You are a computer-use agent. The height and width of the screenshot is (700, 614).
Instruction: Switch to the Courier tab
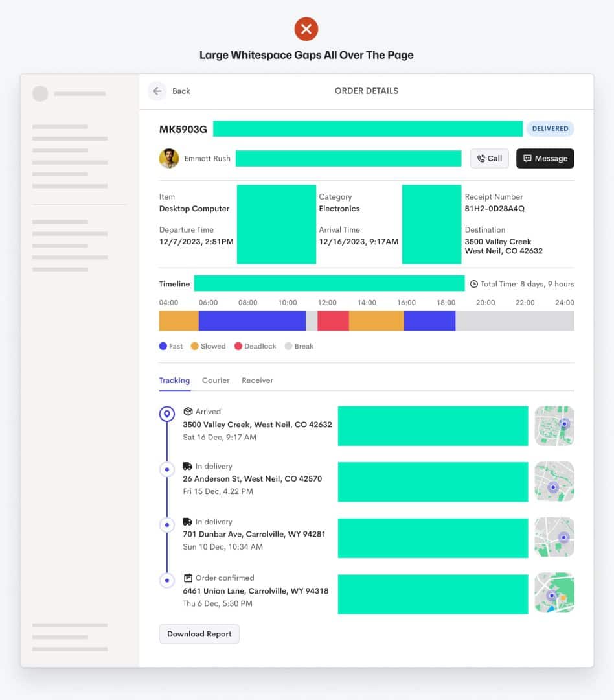coord(216,380)
